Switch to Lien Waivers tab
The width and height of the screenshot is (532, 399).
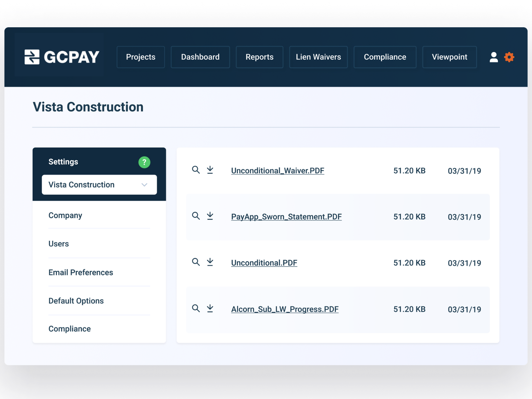(318, 57)
